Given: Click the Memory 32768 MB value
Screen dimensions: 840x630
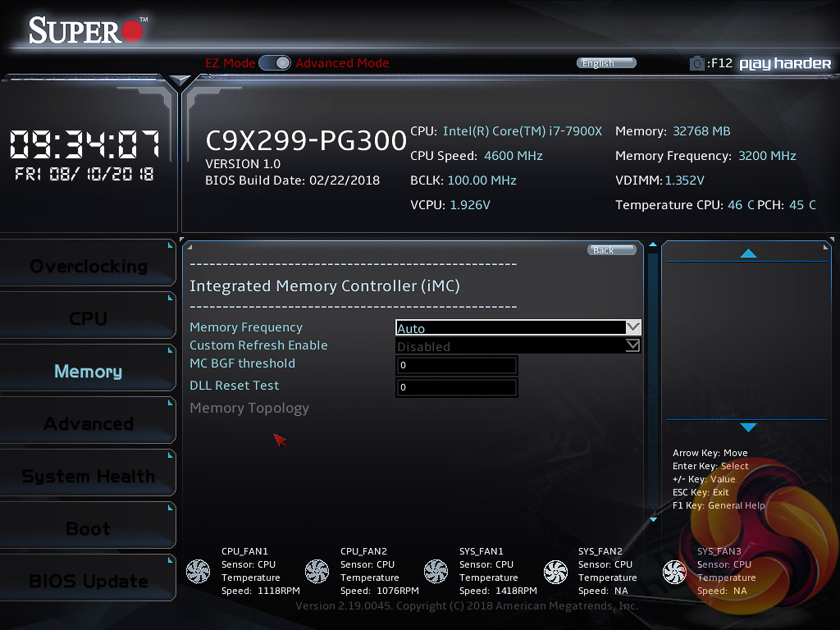Looking at the screenshot, I should [x=701, y=131].
